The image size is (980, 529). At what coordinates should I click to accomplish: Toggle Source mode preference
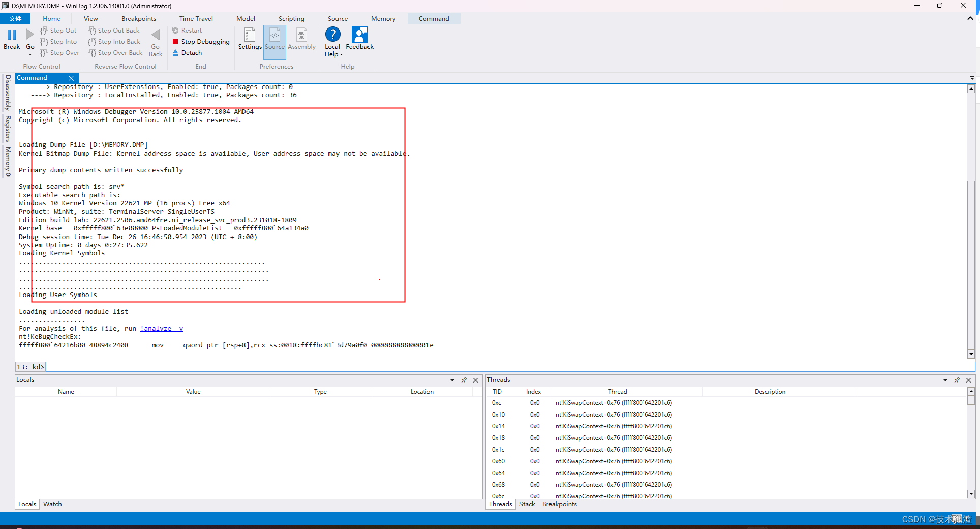[x=275, y=42]
